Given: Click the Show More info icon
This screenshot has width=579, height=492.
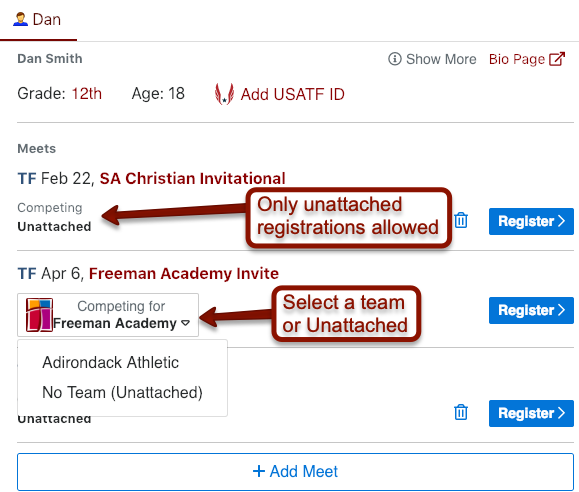Looking at the screenshot, I should 395,59.
